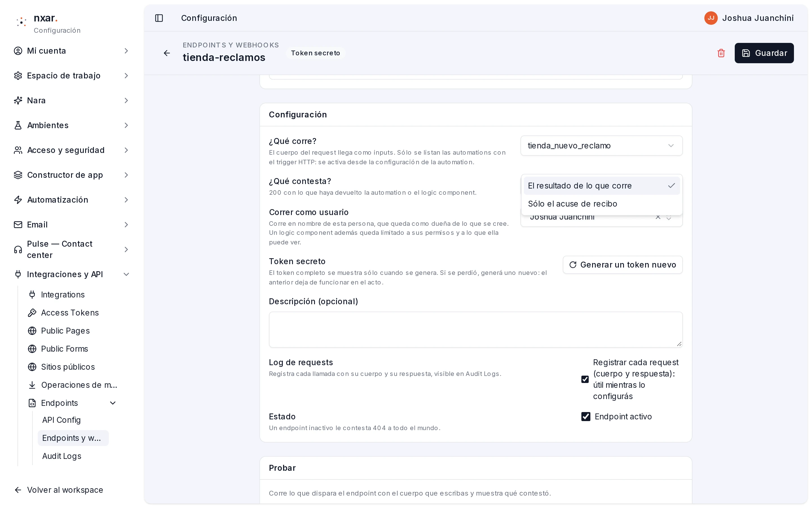Click the nxar logo icon
This screenshot has height=508, width=812.
pos(21,22)
